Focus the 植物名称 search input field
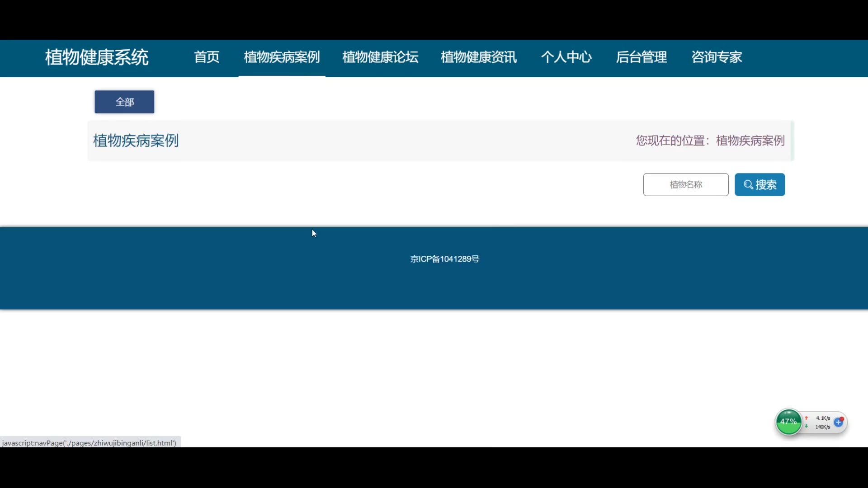868x488 pixels. click(685, 185)
